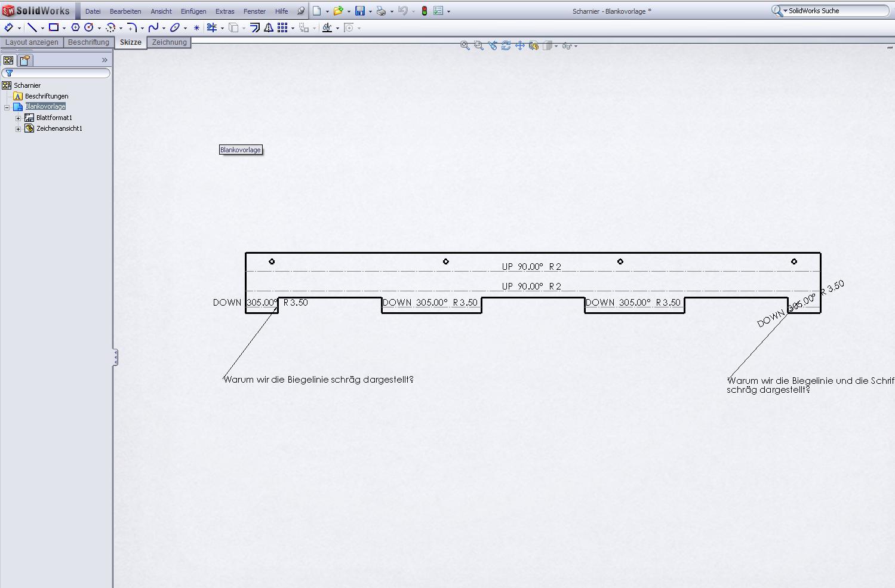
Task: Open the Datei menu
Action: (93, 11)
